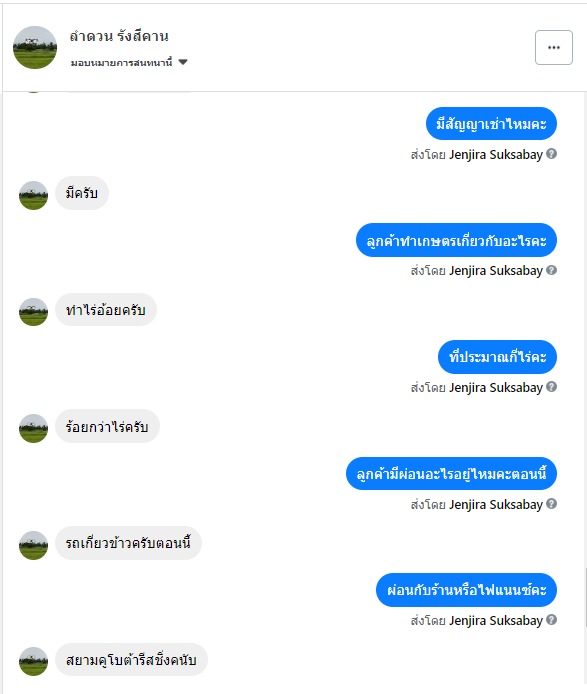The image size is (587, 694).
Task: Click info icon under land size question
Action: pyautogui.click(x=551, y=387)
